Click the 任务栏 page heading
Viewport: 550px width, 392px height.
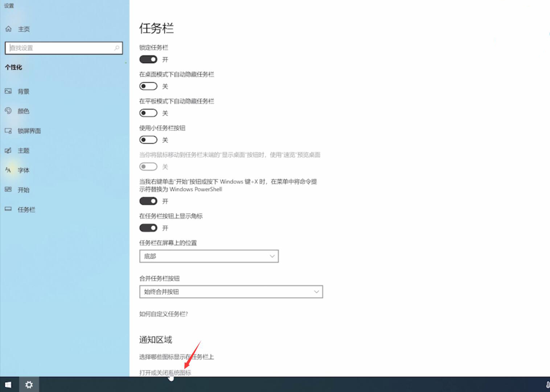point(157,28)
